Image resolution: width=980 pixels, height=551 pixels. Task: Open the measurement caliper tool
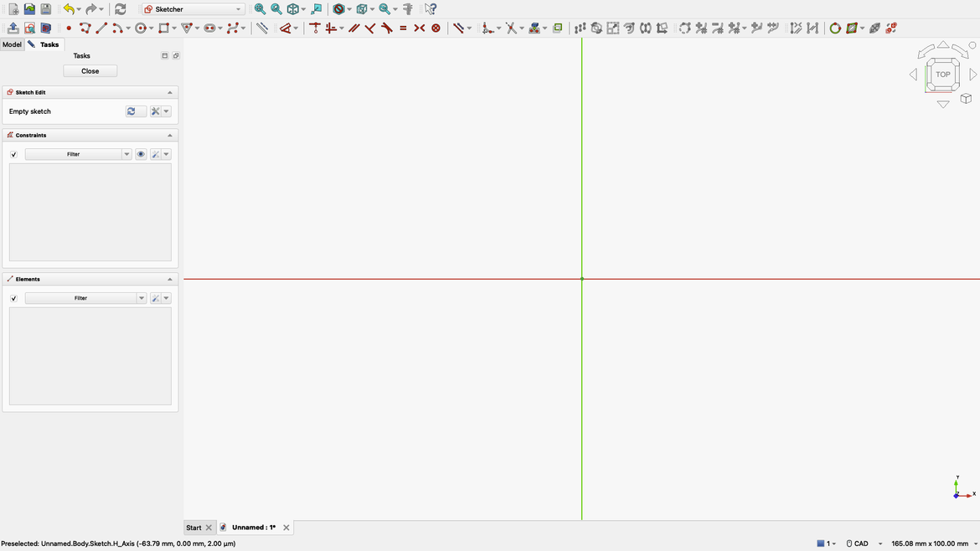tap(406, 8)
